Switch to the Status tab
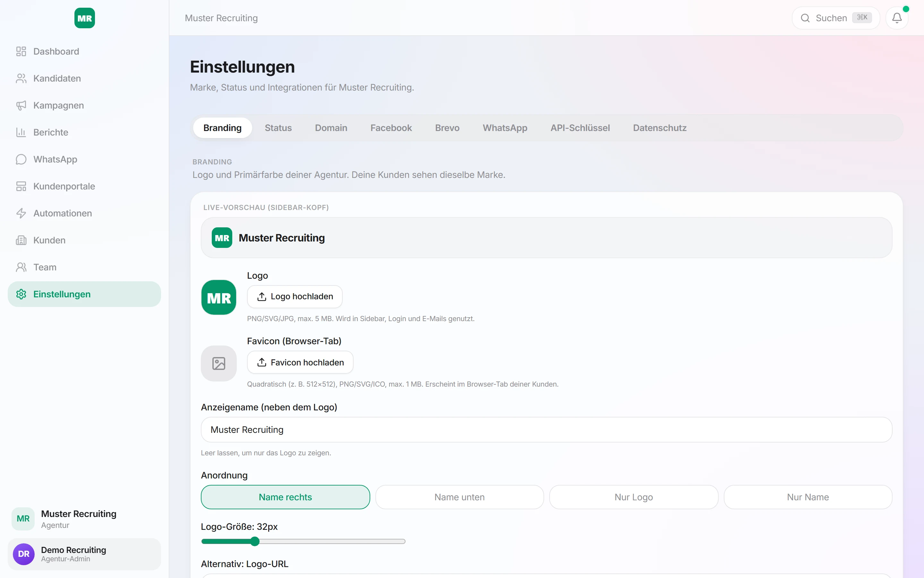 pos(278,128)
